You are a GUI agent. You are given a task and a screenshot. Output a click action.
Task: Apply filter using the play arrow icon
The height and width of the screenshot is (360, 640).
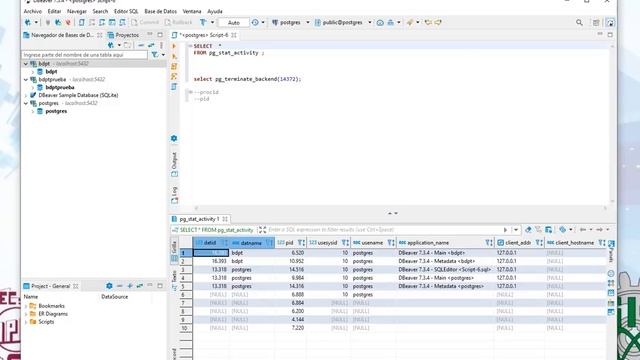(x=505, y=230)
